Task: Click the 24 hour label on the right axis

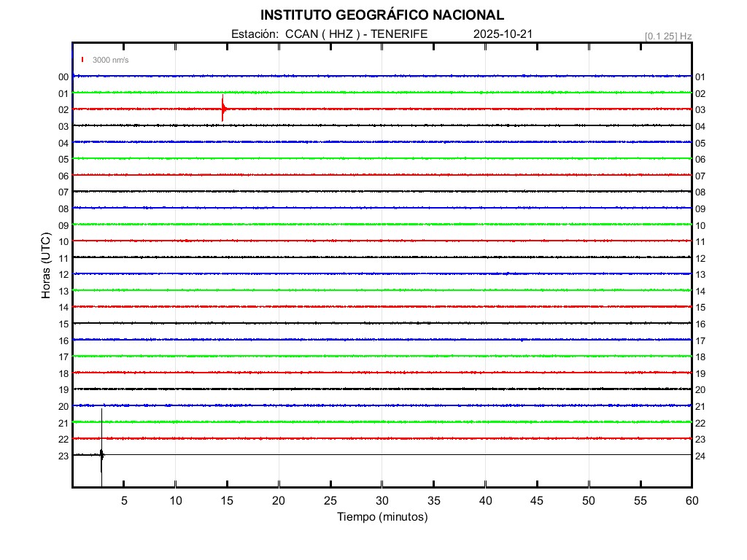Action: click(x=700, y=456)
